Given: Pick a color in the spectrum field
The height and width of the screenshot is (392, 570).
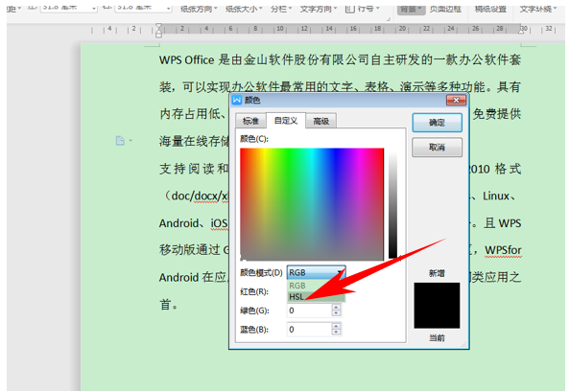Looking at the screenshot, I should click(x=312, y=204).
